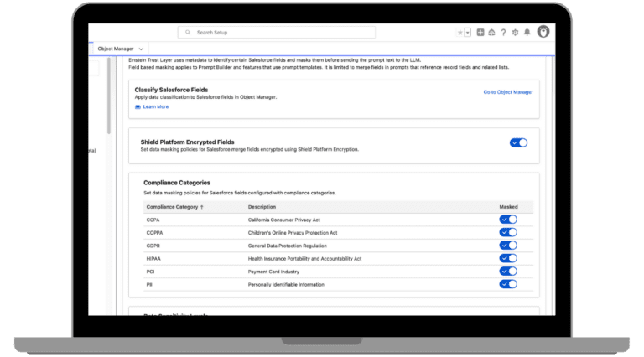Expand the Object Manager tab chevron
Screen dimensions: 644x357
click(x=141, y=49)
